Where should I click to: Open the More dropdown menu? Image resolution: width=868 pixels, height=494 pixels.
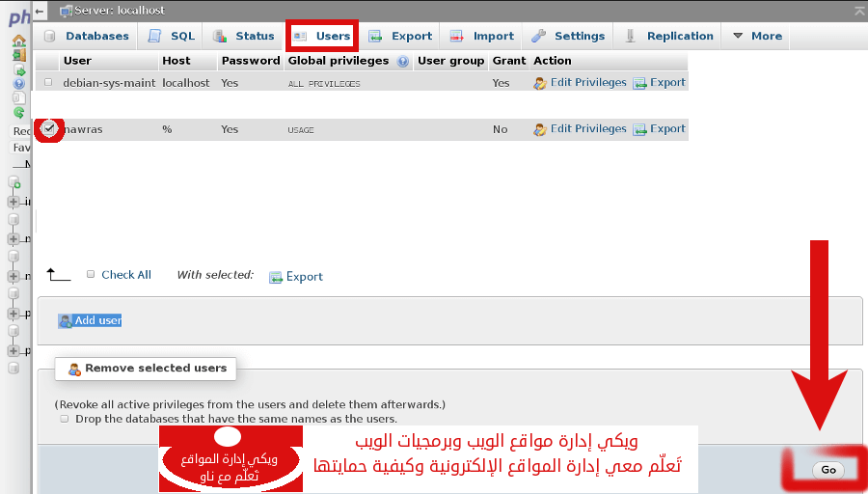pos(757,36)
